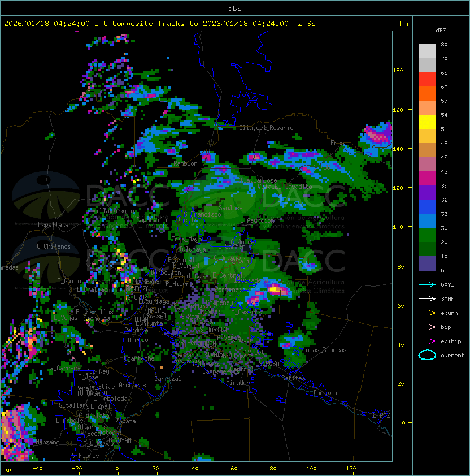Select the bottom slate-purple swatch in dBZ scale
This screenshot has height=476, width=470.
[x=427, y=263]
